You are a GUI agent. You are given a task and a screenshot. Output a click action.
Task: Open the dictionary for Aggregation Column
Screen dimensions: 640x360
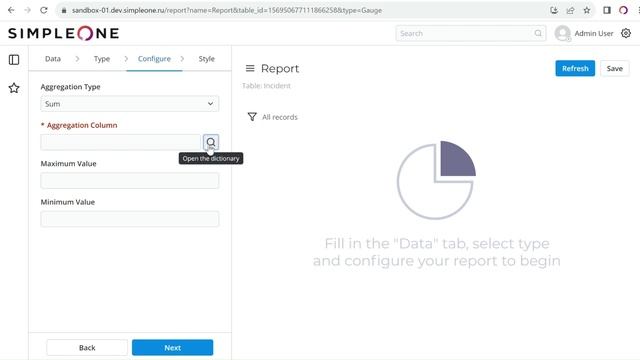pos(211,142)
